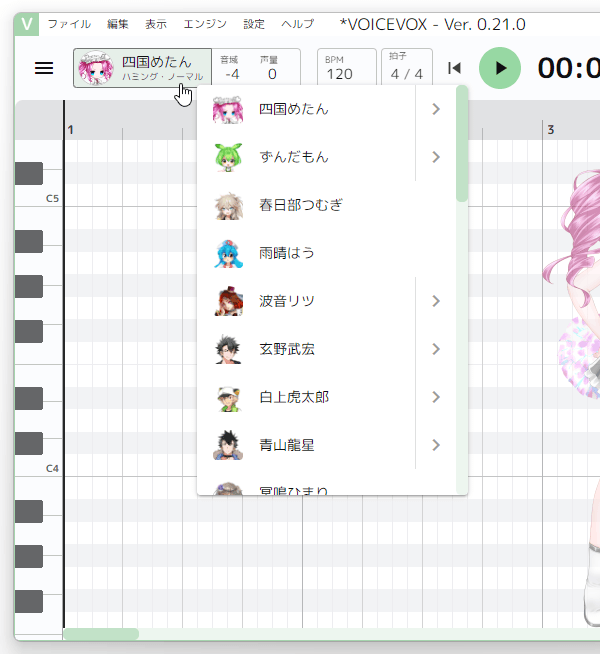Open the 編集 menu
The width and height of the screenshot is (600, 654).
point(118,24)
